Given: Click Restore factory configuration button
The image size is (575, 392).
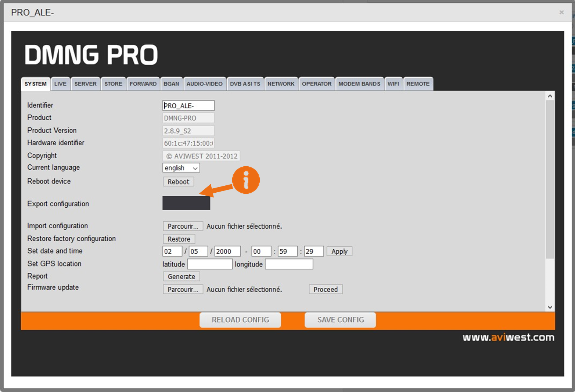Looking at the screenshot, I should click(x=179, y=239).
